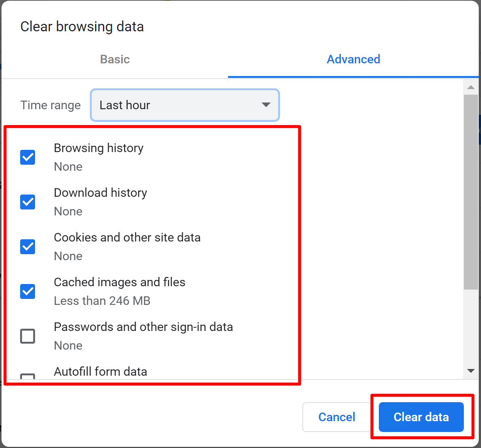Click the Time range dropdown arrow

pos(265,105)
